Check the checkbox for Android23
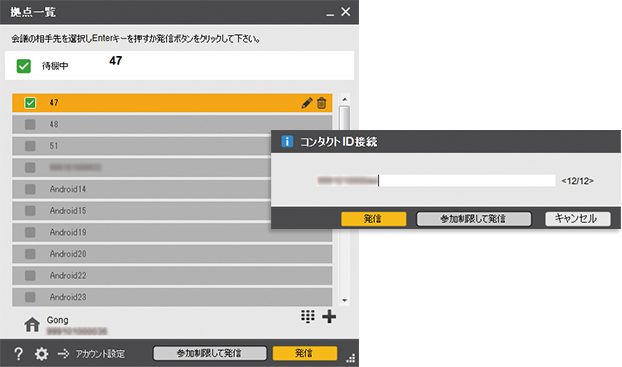The image size is (622, 367). (x=30, y=297)
